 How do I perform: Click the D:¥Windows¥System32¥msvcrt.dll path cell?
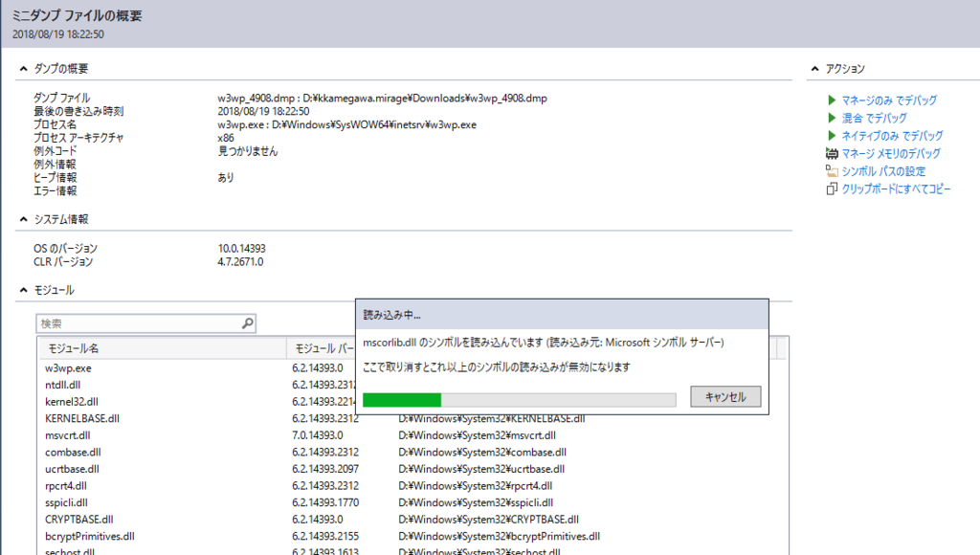477,435
